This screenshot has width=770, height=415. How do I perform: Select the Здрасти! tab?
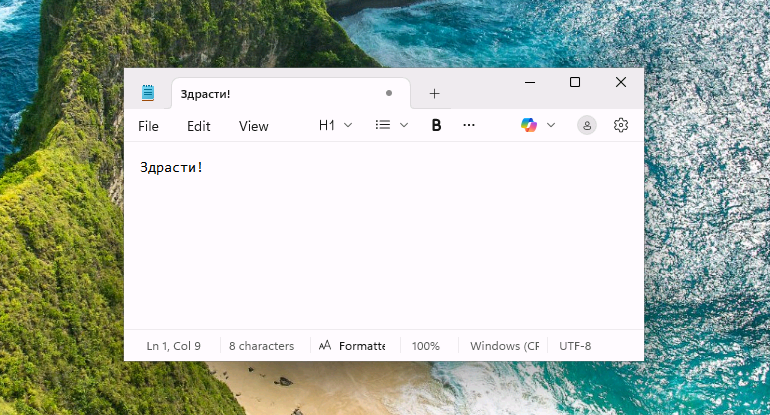290,93
